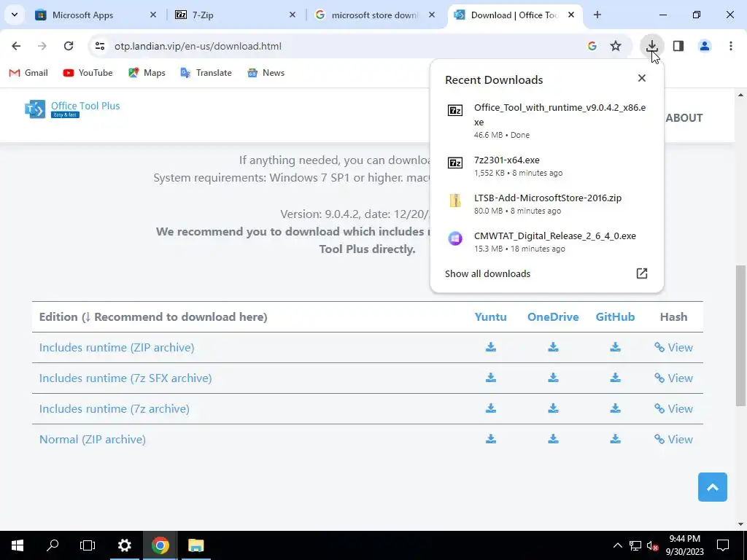Click Includes runtime (7z SFX archive) link
This screenshot has width=747, height=560.
coord(125,378)
